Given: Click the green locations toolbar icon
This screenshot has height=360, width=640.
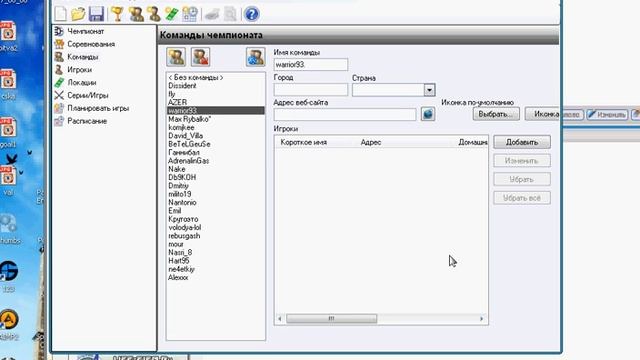Looking at the screenshot, I should 171,14.
